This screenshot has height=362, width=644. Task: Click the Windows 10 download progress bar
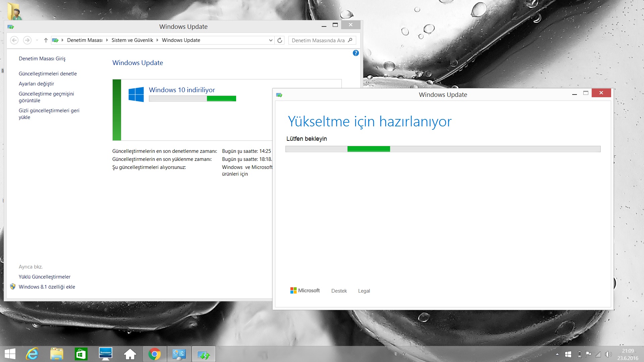193,99
